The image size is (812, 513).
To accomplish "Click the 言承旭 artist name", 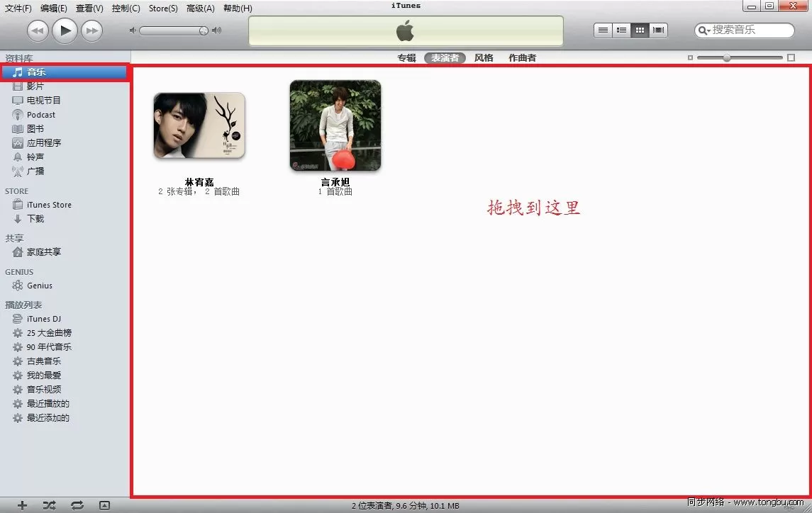I will tap(335, 182).
